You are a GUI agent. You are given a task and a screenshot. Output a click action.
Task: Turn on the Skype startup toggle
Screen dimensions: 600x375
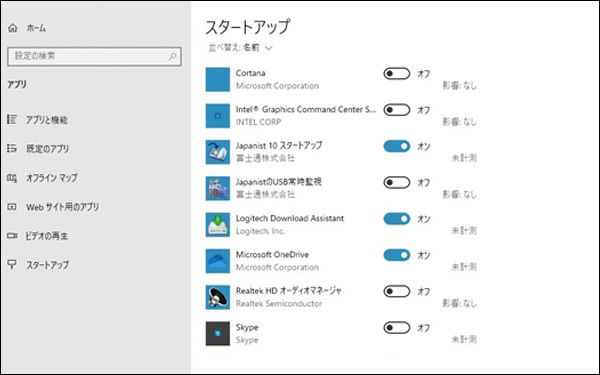(397, 328)
